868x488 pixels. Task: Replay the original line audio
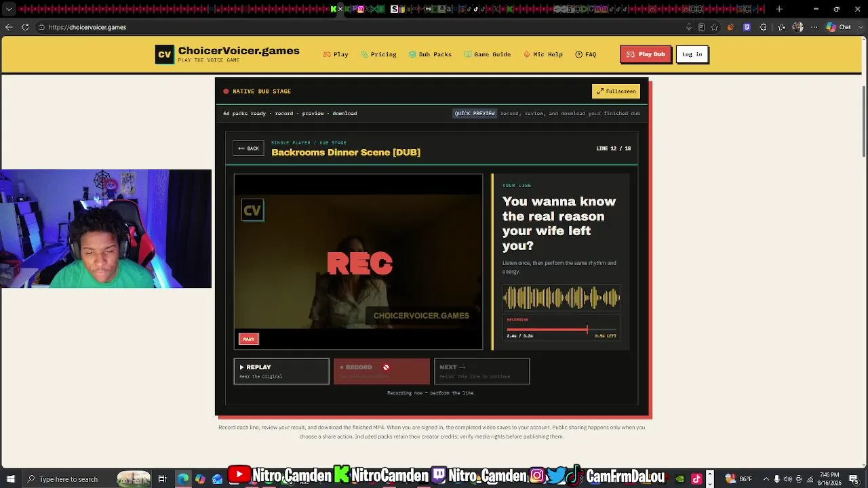(281, 371)
